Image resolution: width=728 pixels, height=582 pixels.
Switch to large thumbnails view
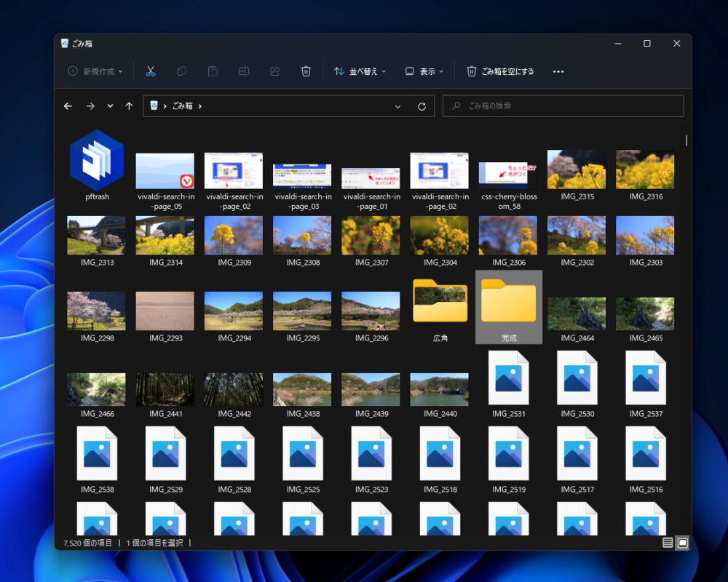(x=682, y=543)
